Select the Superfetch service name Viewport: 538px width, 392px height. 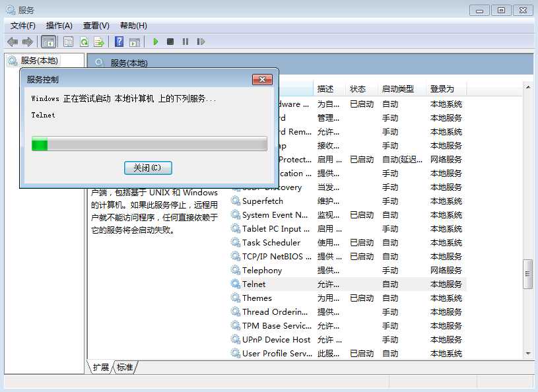(263, 201)
